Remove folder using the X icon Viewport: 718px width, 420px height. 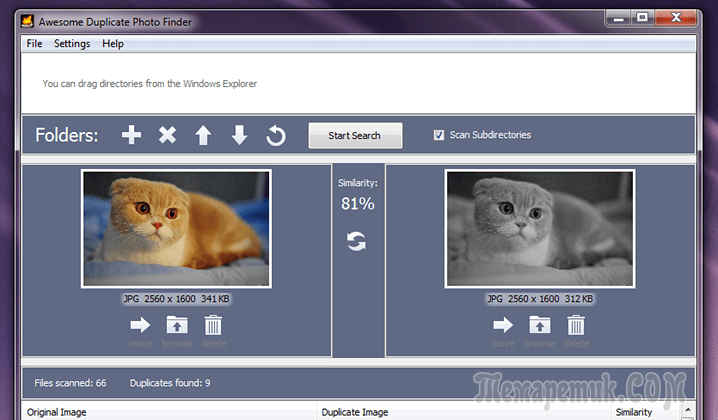pos(167,135)
